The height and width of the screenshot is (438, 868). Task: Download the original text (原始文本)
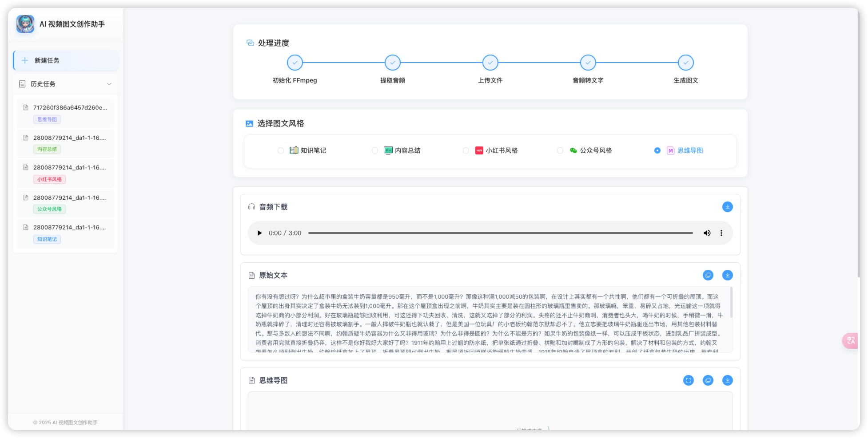(x=727, y=275)
